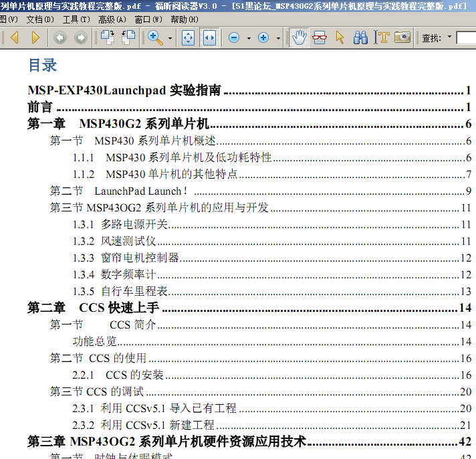This screenshot has height=459, width=476.
Task: Open the 高级(A) menu
Action: (112, 20)
